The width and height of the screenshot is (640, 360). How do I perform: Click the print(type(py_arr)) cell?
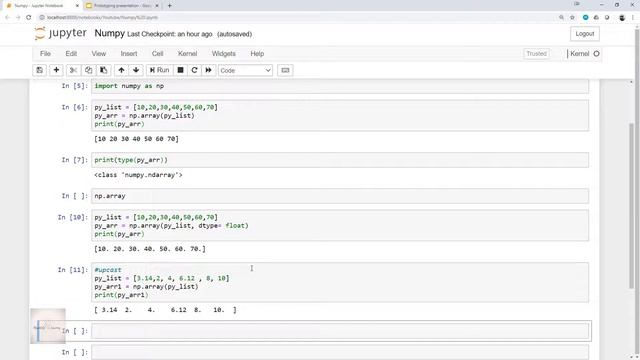[x=340, y=160]
